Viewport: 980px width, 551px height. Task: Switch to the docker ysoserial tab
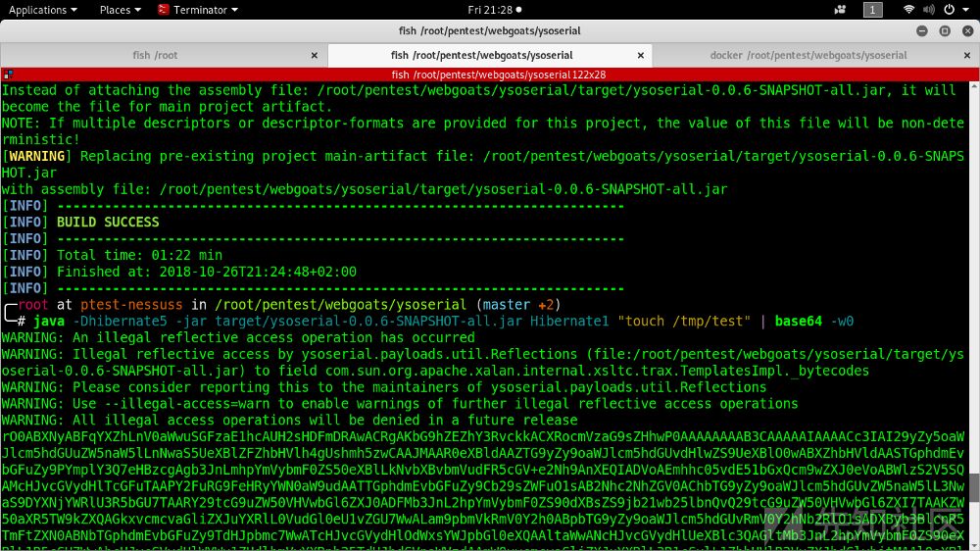(808, 55)
